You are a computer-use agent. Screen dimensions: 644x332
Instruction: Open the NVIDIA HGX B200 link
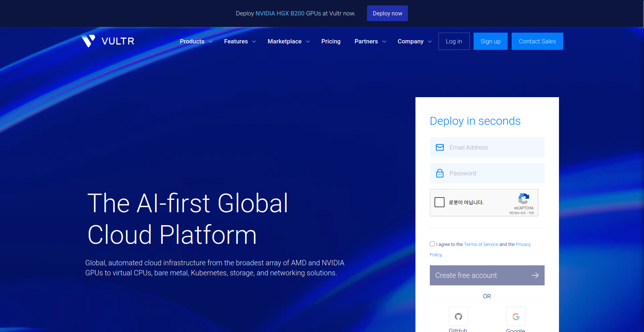[280, 13]
